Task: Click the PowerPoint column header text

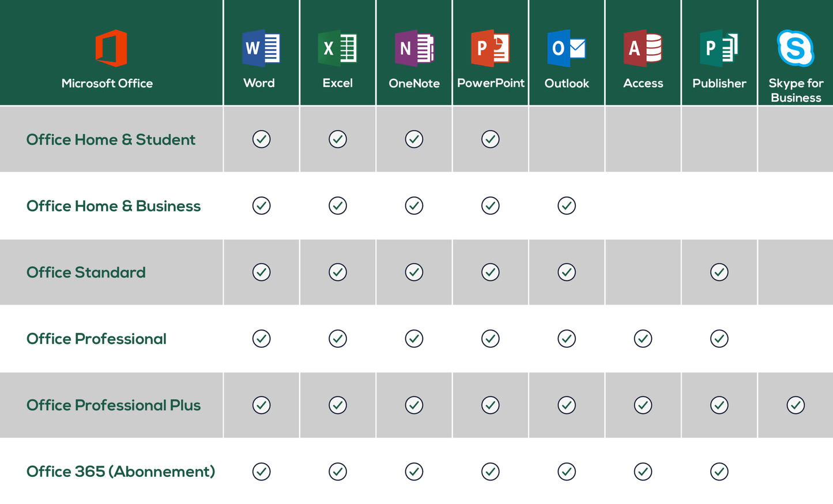Action: pos(491,83)
